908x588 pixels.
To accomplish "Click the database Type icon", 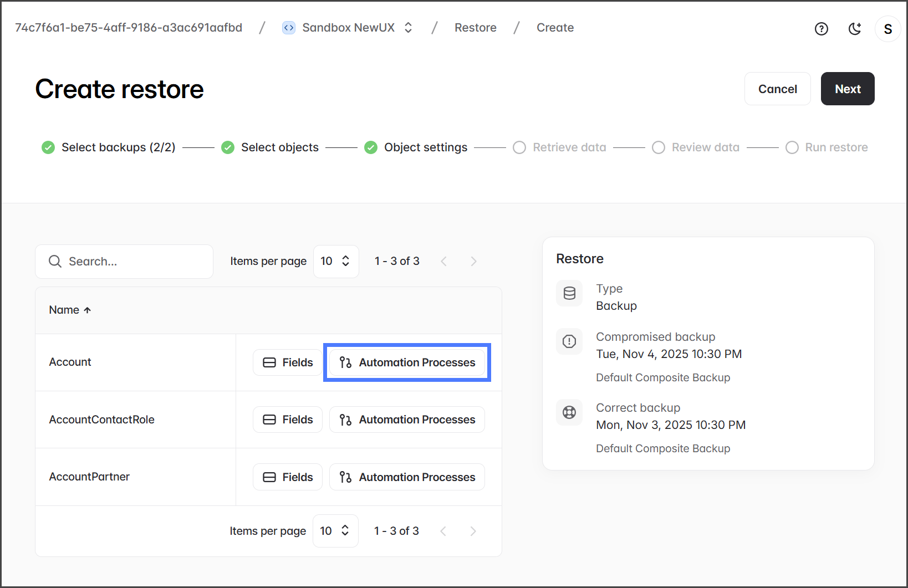I will coord(569,293).
